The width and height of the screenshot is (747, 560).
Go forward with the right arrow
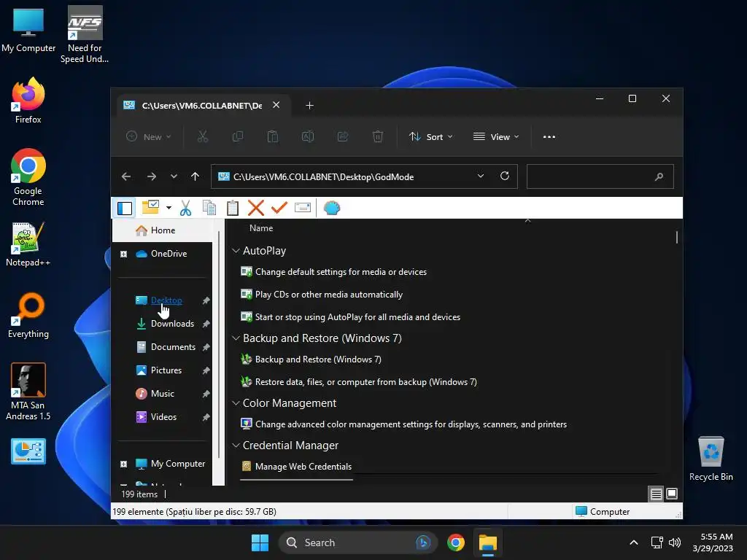coord(152,176)
